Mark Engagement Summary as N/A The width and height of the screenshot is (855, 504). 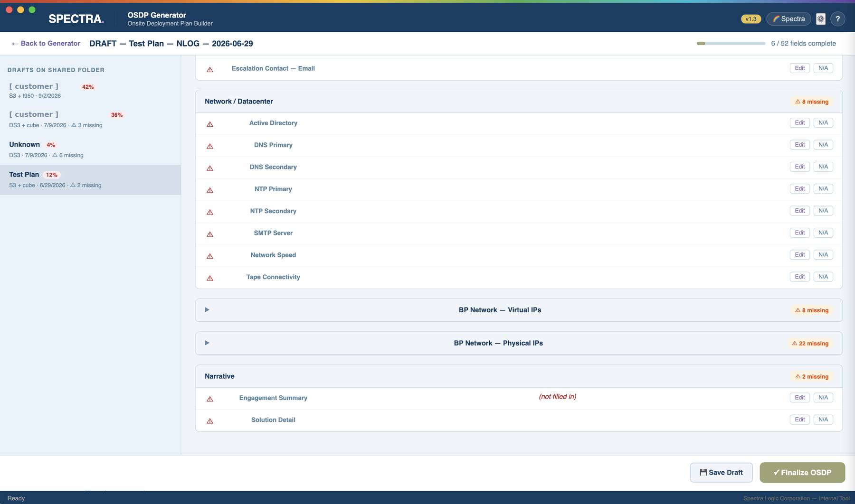click(823, 398)
